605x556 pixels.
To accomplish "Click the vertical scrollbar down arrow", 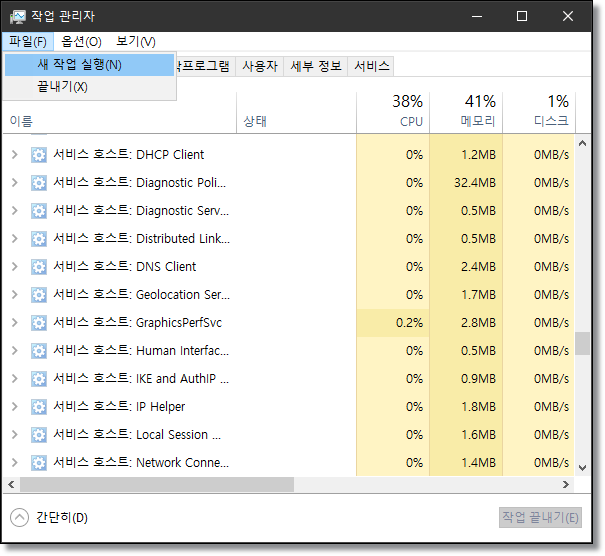I will 583,468.
